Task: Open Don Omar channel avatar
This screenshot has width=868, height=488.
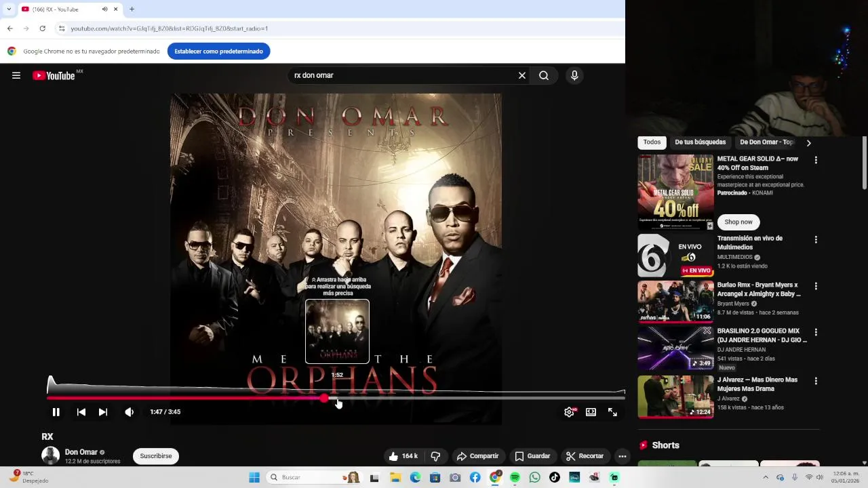Action: 51,455
